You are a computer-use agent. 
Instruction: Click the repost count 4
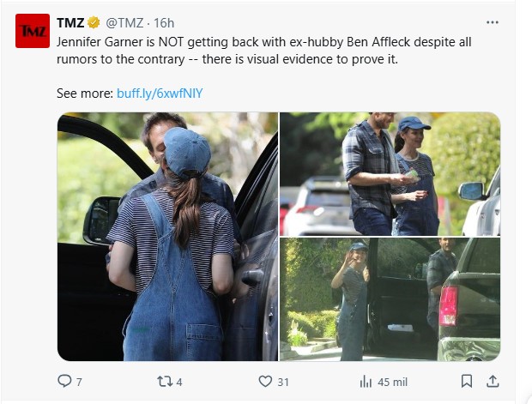[179, 383]
